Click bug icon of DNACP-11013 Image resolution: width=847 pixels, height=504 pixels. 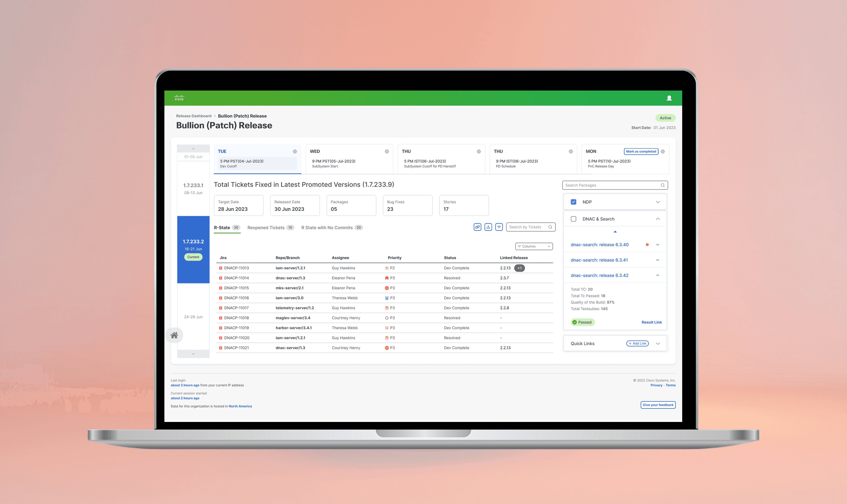[x=221, y=268]
